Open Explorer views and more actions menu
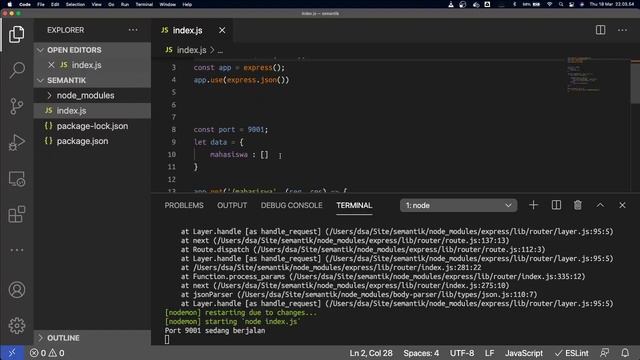 point(133,30)
